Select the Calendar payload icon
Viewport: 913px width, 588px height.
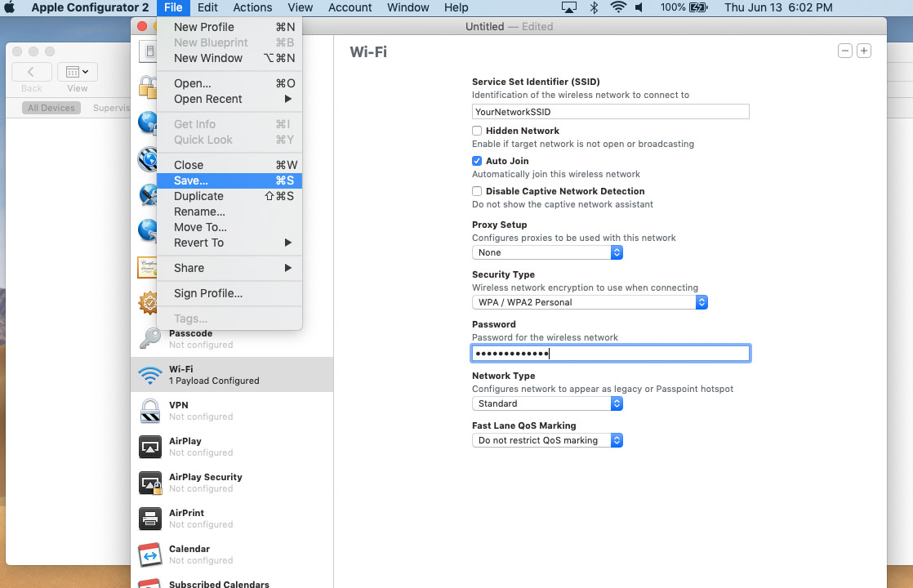pos(150,555)
